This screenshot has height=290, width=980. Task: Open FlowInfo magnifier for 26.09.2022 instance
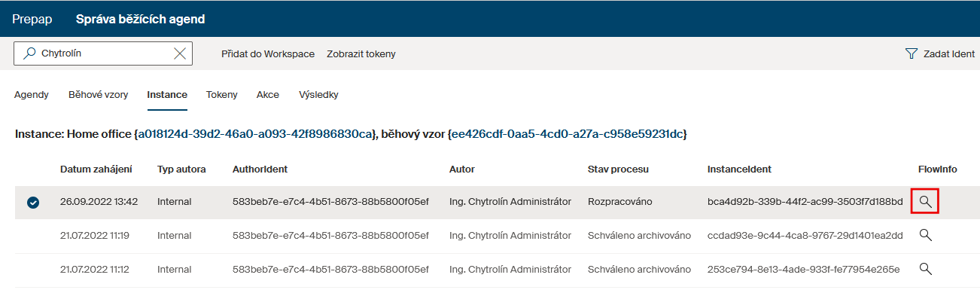click(926, 202)
